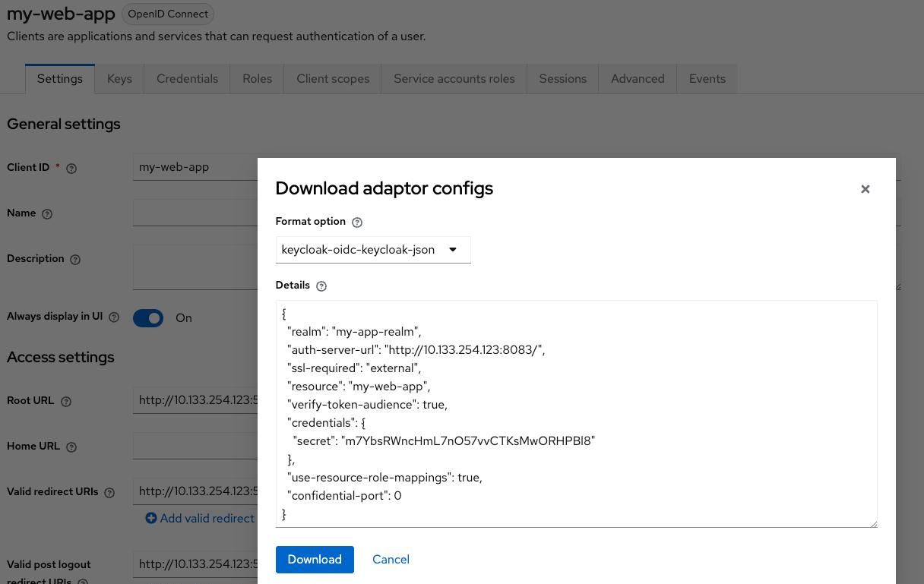924x584 pixels.
Task: Click the Client ID help icon
Action: pyautogui.click(x=71, y=168)
